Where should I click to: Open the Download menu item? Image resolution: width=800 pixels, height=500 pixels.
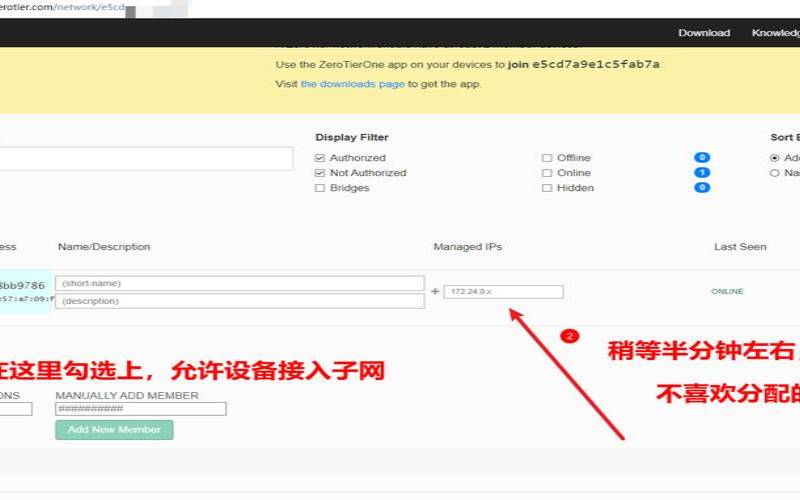point(704,33)
